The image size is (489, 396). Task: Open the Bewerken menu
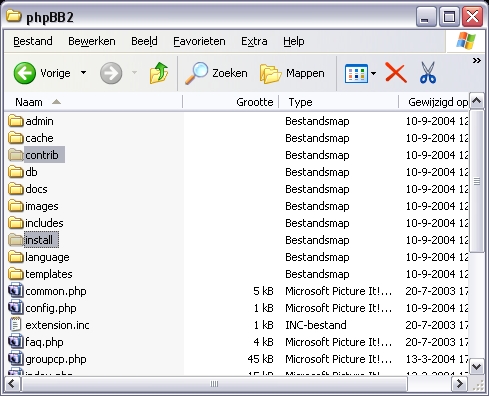92,41
